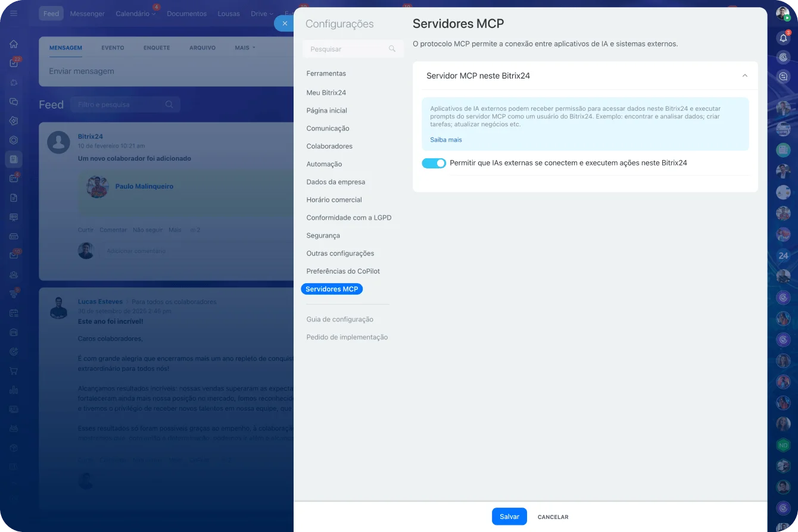Open the Bitrix24 system avatar on first post

pyautogui.click(x=58, y=143)
